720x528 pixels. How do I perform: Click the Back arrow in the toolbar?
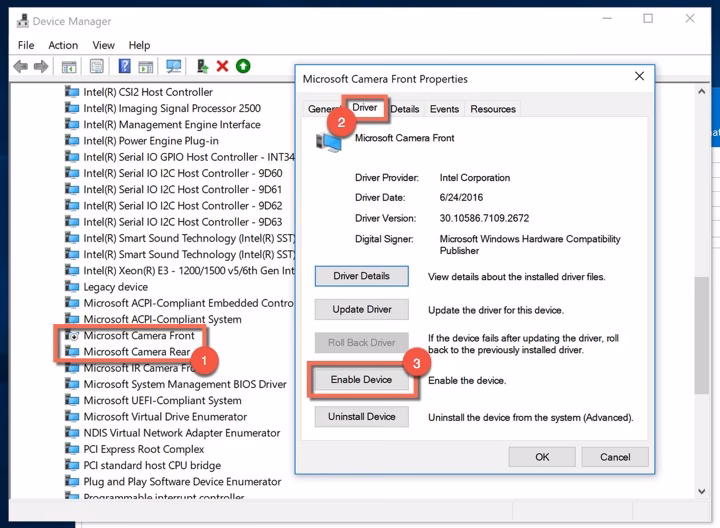point(20,67)
